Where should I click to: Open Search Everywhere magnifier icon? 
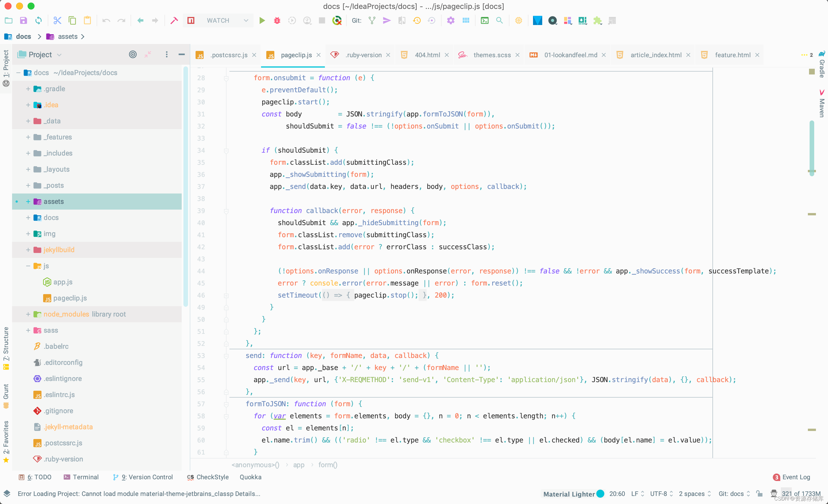[x=499, y=20]
